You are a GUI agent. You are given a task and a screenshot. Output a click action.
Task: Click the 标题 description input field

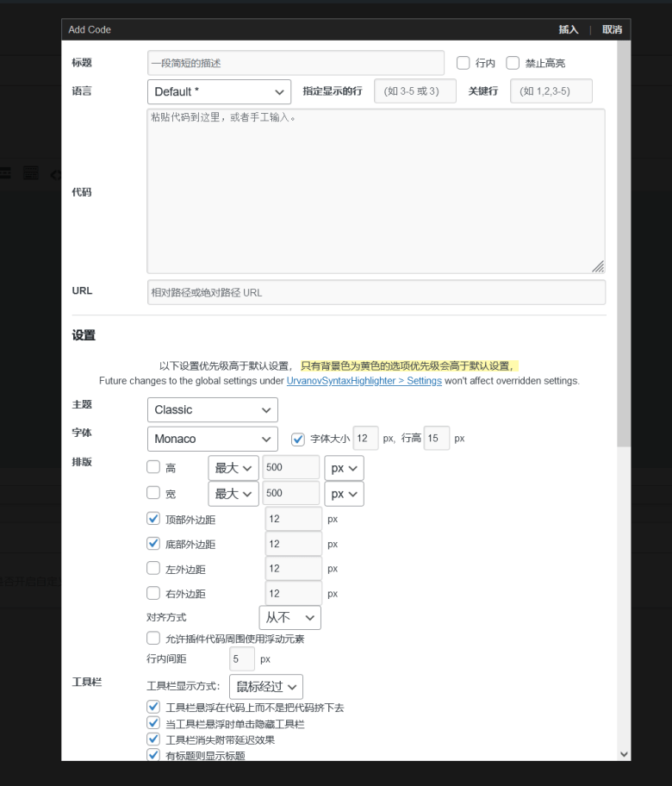[296, 63]
